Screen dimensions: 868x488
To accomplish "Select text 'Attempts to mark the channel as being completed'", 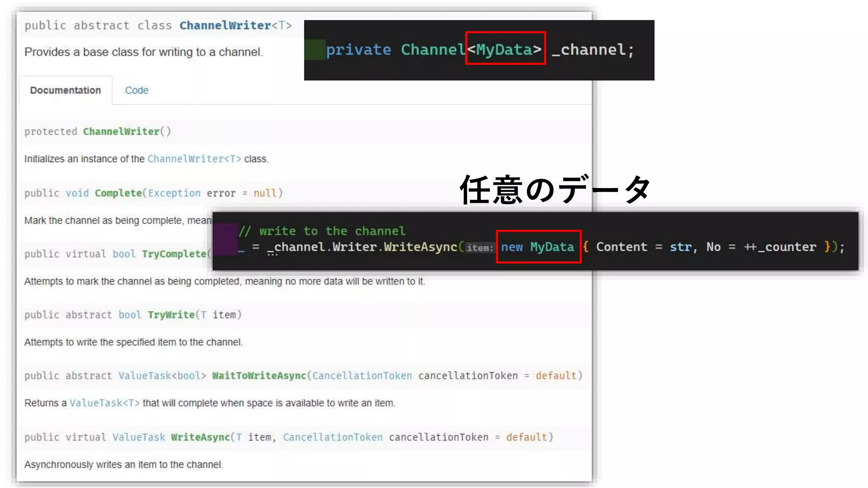I will pos(134,281).
